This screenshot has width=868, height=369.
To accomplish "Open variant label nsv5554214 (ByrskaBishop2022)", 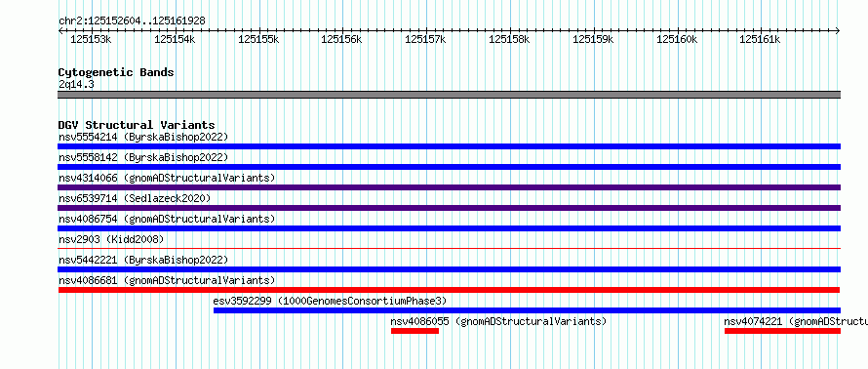I will coord(143,137).
